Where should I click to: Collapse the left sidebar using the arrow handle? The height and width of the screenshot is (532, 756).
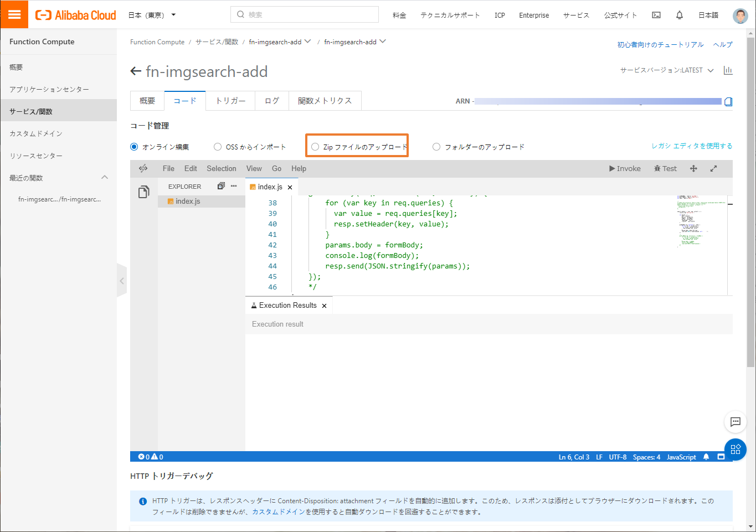pyautogui.click(x=122, y=281)
